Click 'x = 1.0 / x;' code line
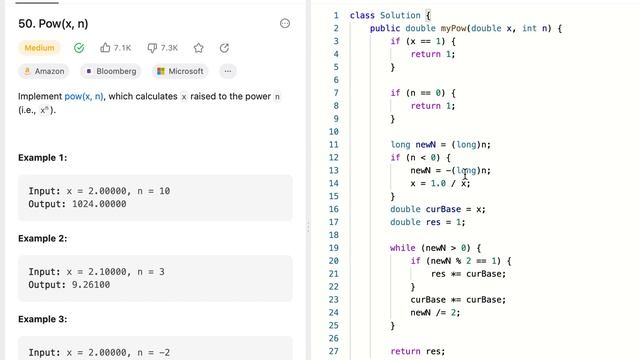 tap(440, 183)
